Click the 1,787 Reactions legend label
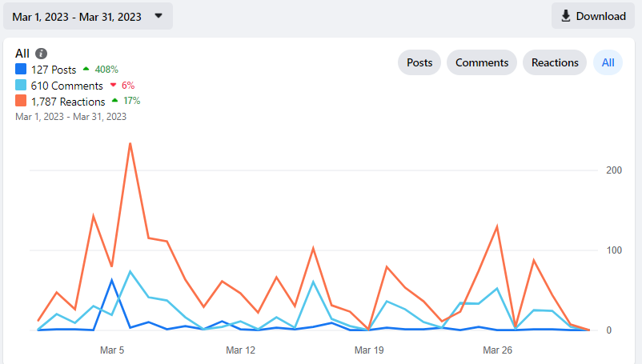Screen dimensions: 642x364 68,102
